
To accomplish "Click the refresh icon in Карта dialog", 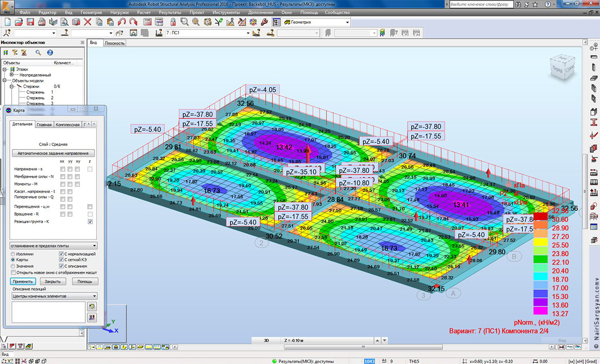I will 91,306.
